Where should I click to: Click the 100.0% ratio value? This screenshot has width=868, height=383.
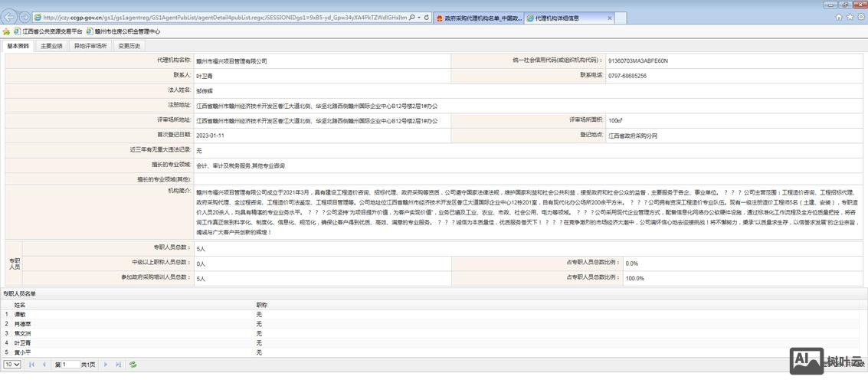pos(635,278)
